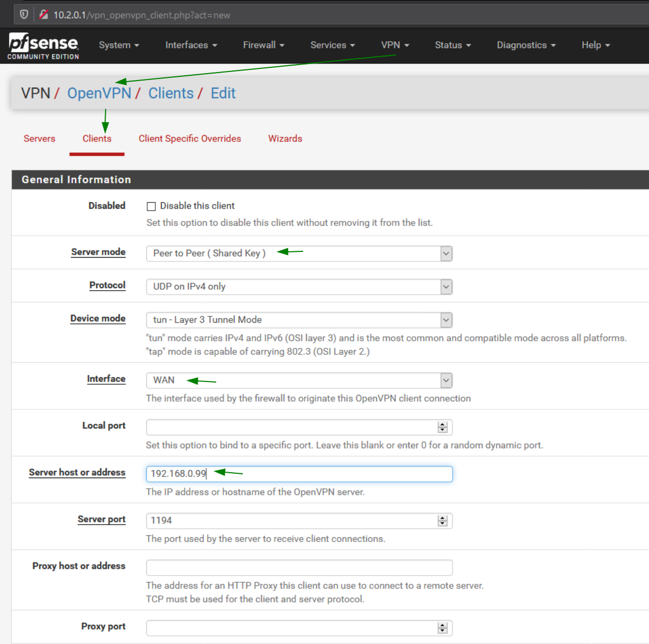Viewport: 649px width, 644px height.
Task: Open the Protocol dropdown
Action: 299,287
